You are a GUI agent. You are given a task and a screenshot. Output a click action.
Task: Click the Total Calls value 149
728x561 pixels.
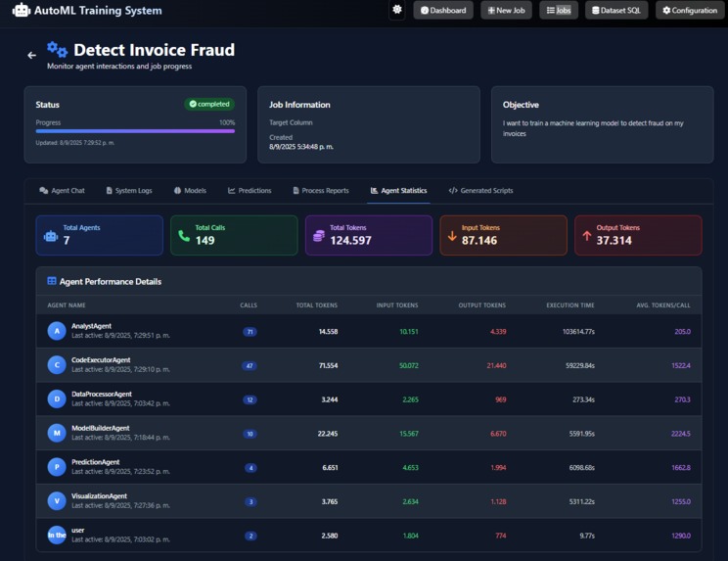point(205,240)
